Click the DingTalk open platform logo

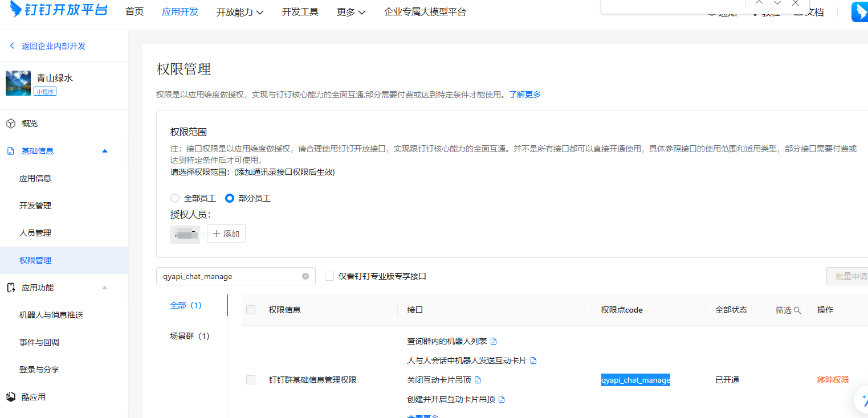point(58,9)
